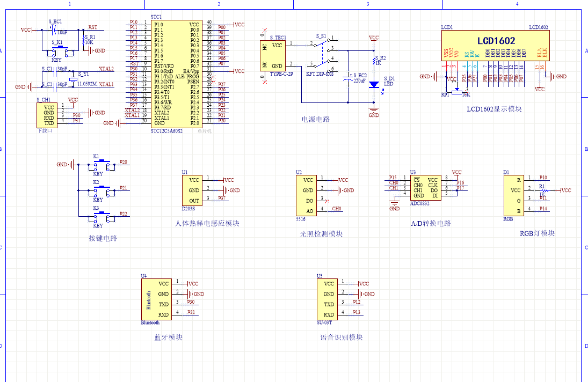Click the 电源电路 text label
Viewport: 588px width, 382px height.
(316, 119)
